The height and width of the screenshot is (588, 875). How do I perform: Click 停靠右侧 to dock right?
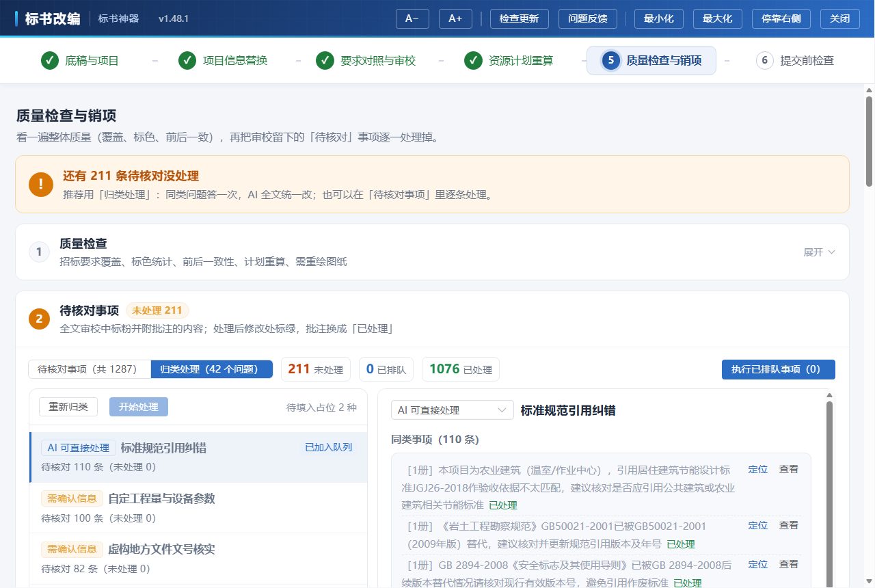coord(781,18)
